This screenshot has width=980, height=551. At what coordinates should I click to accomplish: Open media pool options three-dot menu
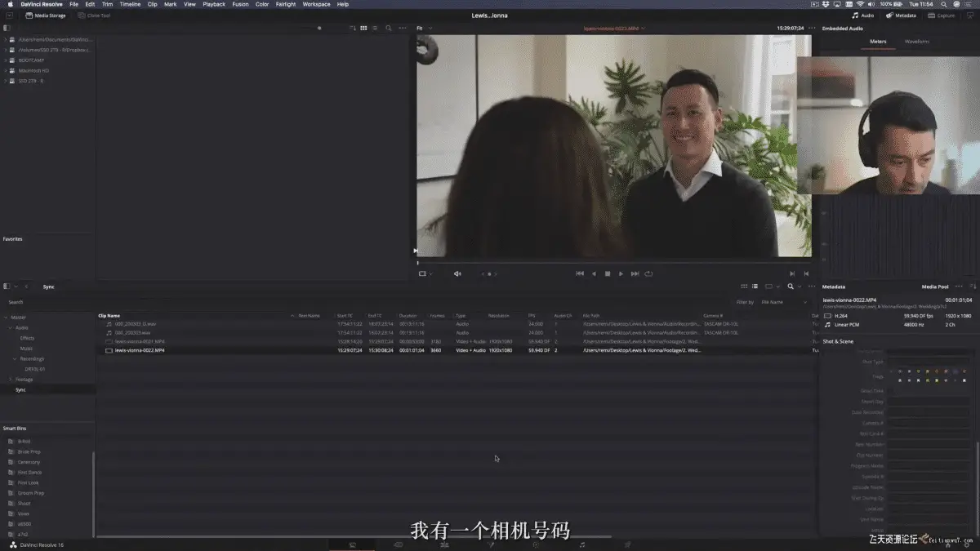(x=810, y=287)
